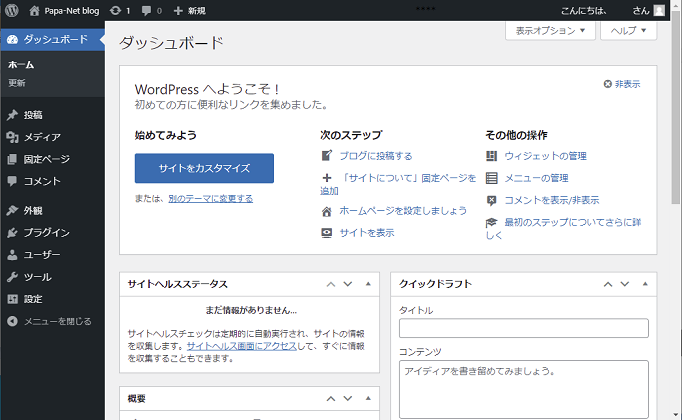Viewport: 682px width, 420px height.
Task: Click the plus icon for adding about page
Action: (327, 178)
